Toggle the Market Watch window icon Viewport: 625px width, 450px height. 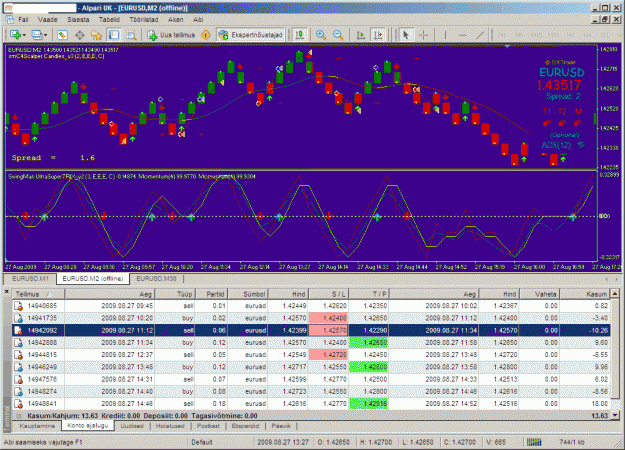pyautogui.click(x=62, y=35)
